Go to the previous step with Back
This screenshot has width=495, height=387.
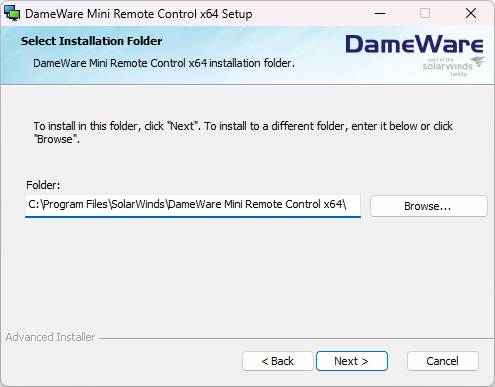[x=278, y=361]
